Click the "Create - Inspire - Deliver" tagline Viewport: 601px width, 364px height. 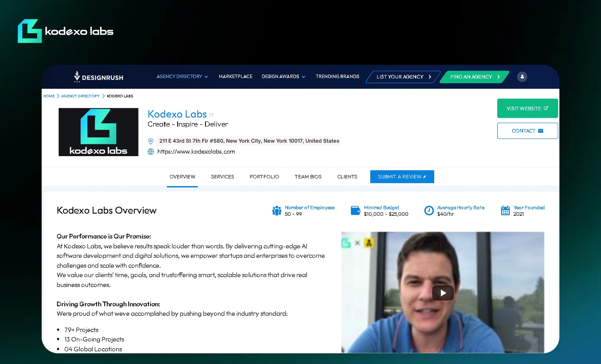click(188, 124)
